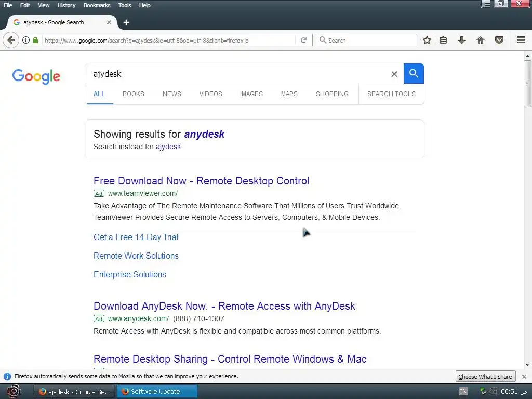Open the Firefox hamburger menu
This screenshot has height=399, width=532.
521,40
